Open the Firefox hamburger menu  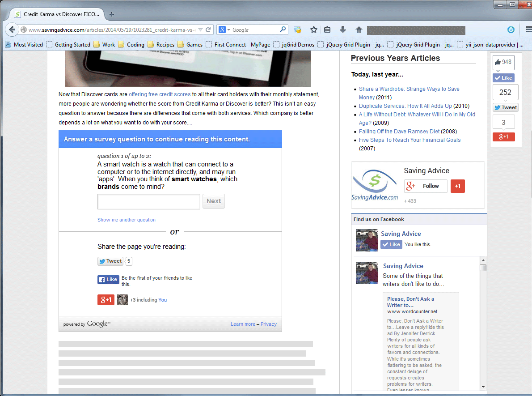(528, 30)
